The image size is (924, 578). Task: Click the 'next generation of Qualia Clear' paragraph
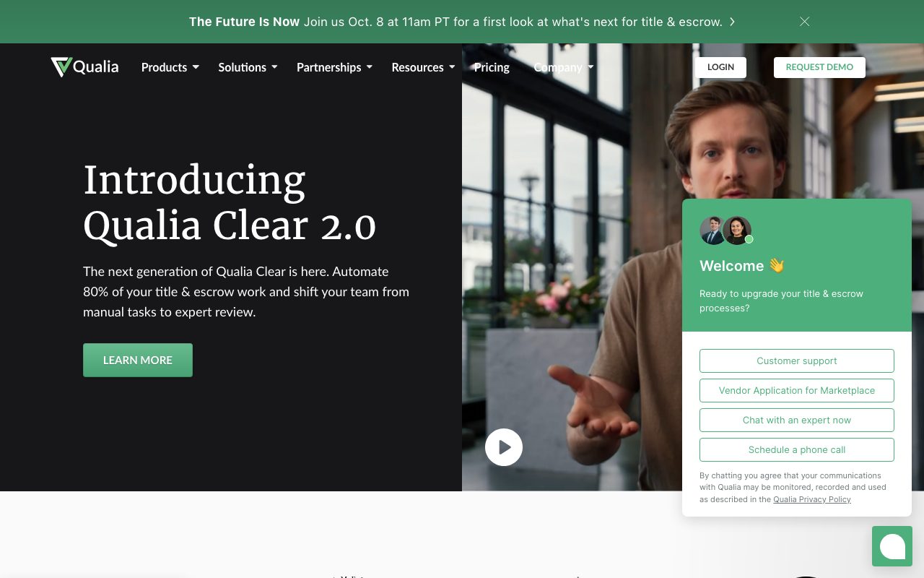point(246,292)
